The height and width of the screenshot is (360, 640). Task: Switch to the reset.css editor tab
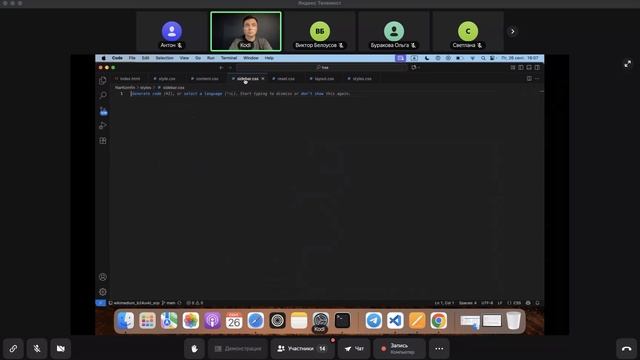(x=284, y=79)
